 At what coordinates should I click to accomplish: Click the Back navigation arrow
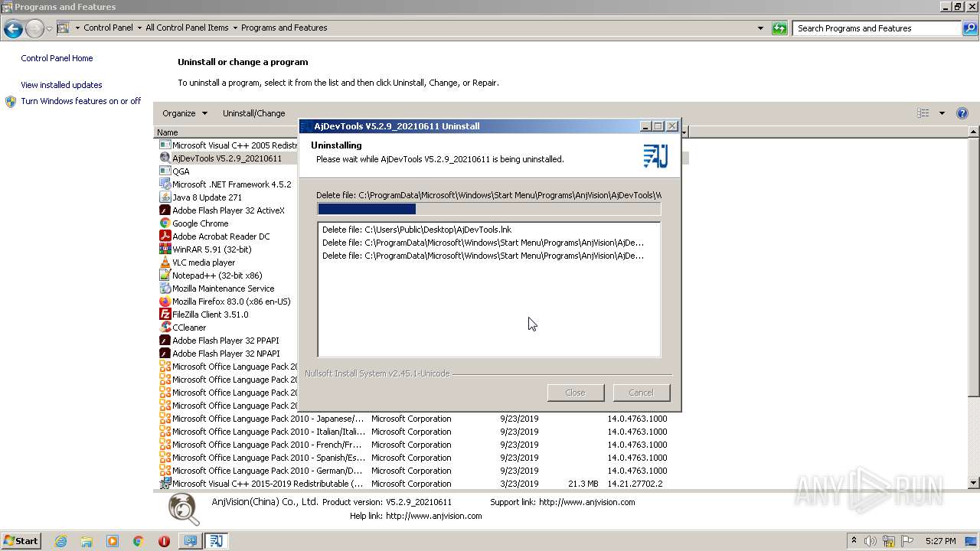[x=13, y=29]
